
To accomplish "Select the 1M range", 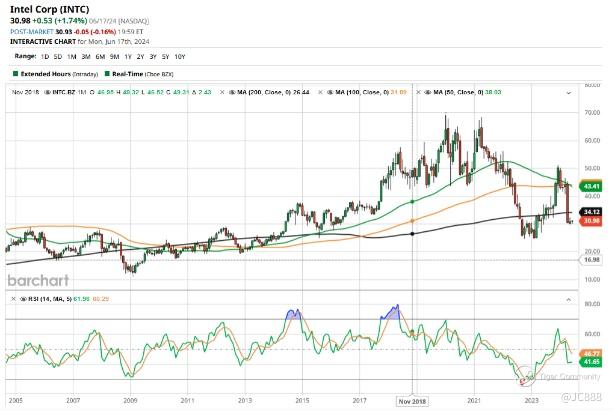I will pyautogui.click(x=72, y=57).
